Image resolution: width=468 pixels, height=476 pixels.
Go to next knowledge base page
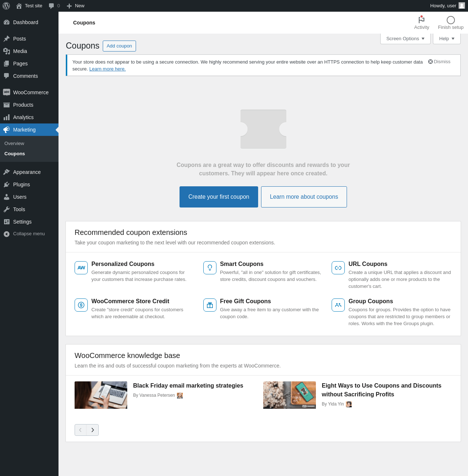coord(93,430)
